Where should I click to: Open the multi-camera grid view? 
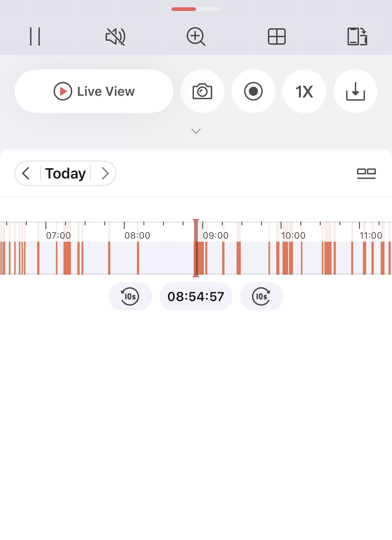point(277,36)
